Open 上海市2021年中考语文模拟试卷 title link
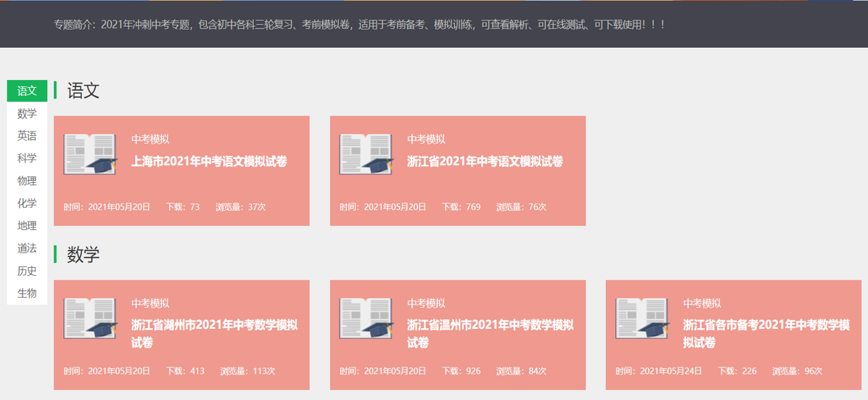This screenshot has height=400, width=868. [x=209, y=162]
